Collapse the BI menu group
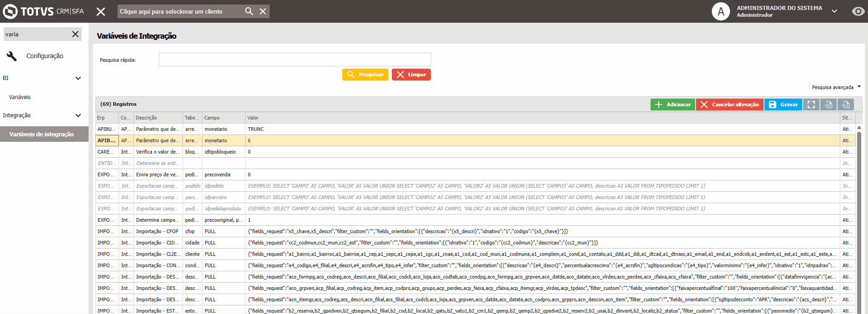868x314 pixels. 78,78
